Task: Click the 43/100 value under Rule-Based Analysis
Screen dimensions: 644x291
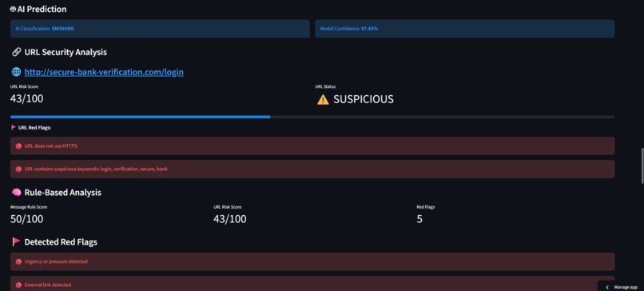Action: [230, 219]
